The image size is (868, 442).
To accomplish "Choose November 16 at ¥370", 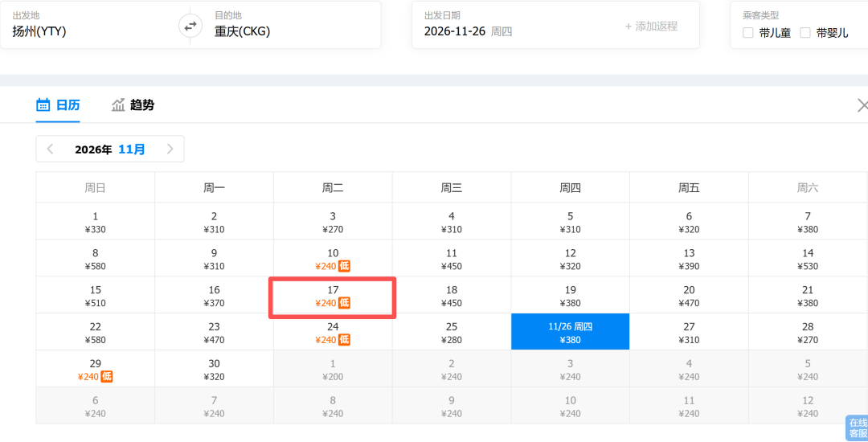I will click(x=215, y=296).
